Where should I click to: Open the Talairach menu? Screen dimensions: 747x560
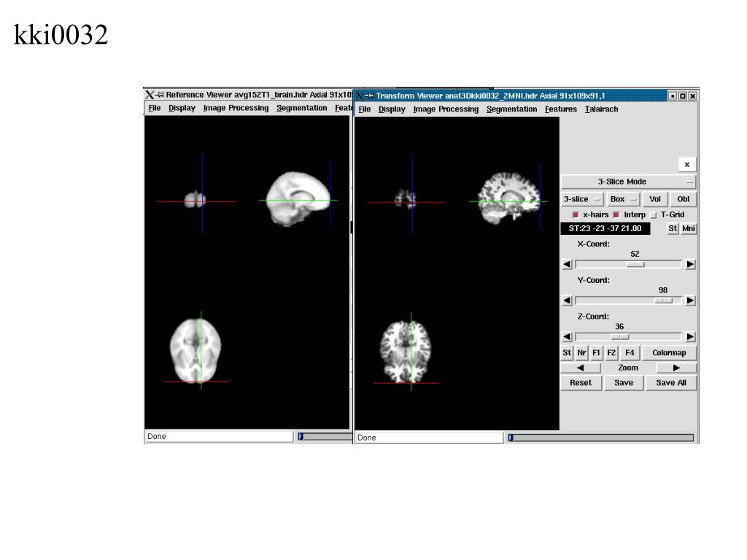pos(601,109)
